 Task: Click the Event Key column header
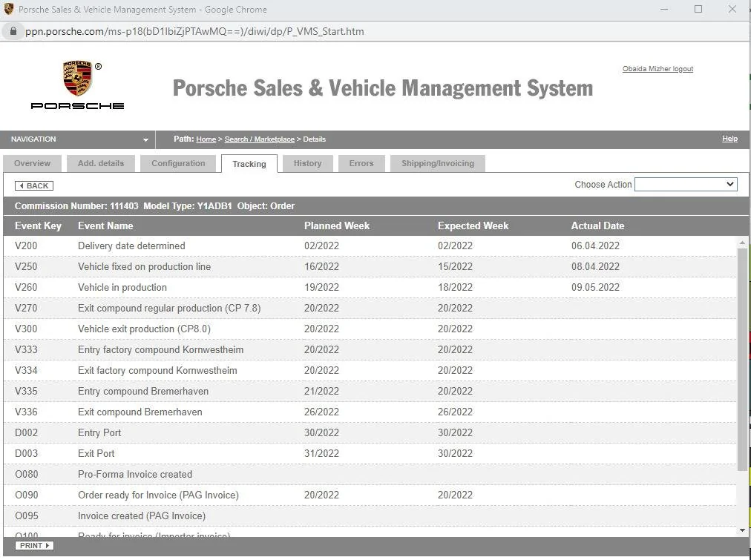(38, 226)
